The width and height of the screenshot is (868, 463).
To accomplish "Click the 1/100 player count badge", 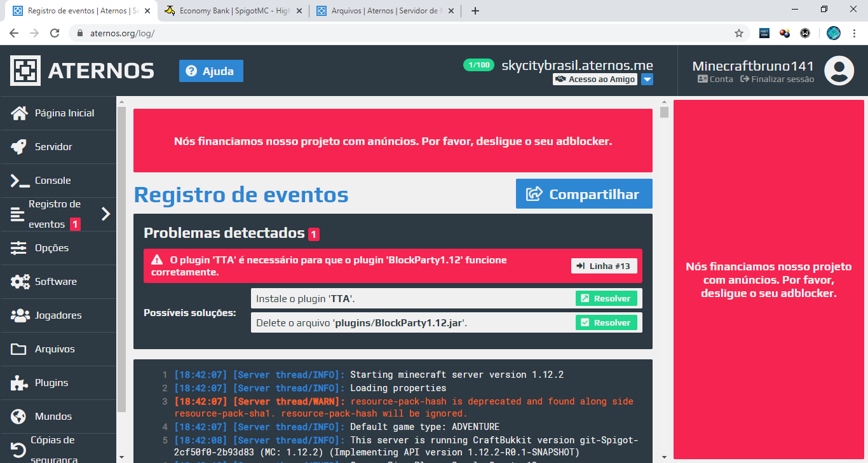I will coord(478,65).
